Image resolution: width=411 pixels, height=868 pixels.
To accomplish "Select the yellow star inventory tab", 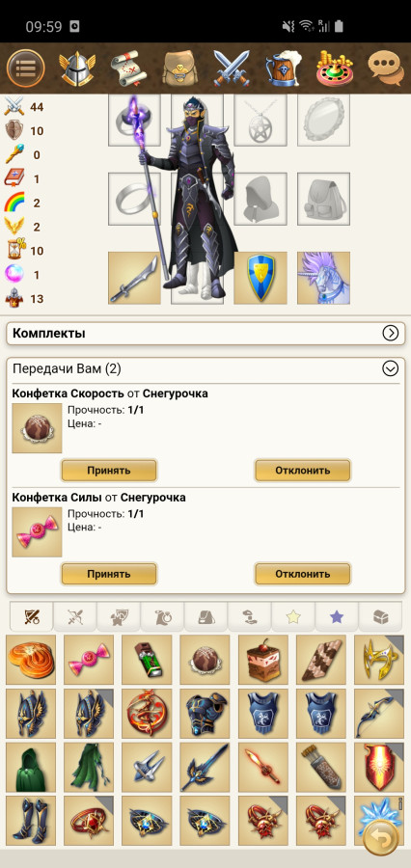I will tap(293, 616).
